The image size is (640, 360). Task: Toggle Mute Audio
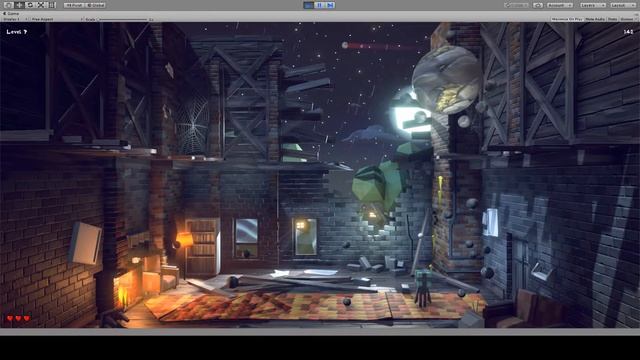pyautogui.click(x=595, y=19)
